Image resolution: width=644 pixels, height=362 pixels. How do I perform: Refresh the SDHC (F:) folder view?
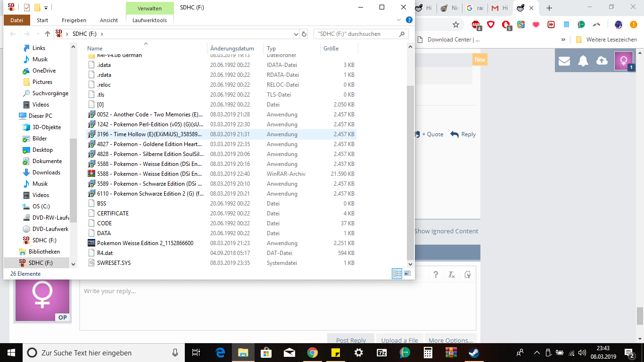pos(304,34)
